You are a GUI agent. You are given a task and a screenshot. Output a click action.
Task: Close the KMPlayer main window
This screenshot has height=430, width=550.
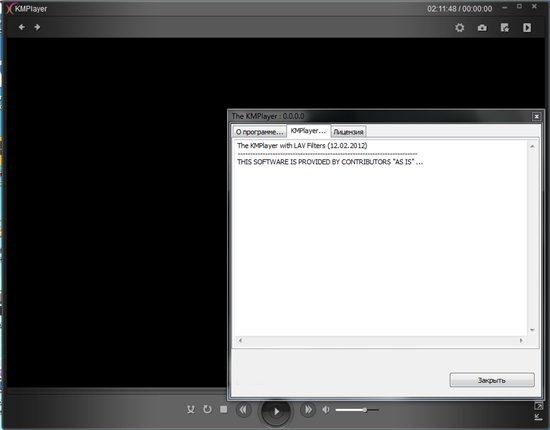point(534,7)
